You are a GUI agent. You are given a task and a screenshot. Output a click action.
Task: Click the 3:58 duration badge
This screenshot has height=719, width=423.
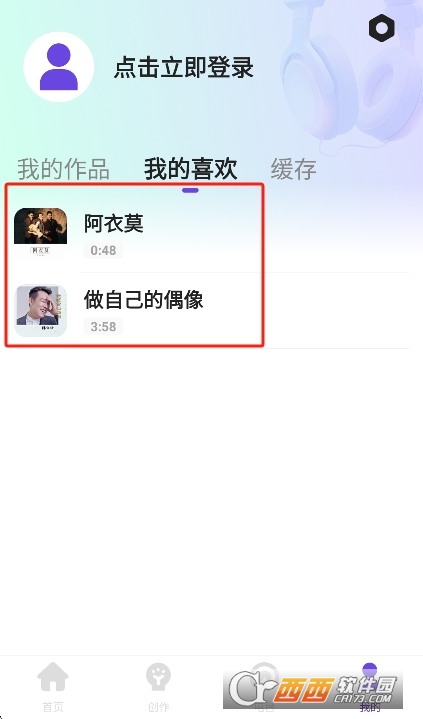103,326
